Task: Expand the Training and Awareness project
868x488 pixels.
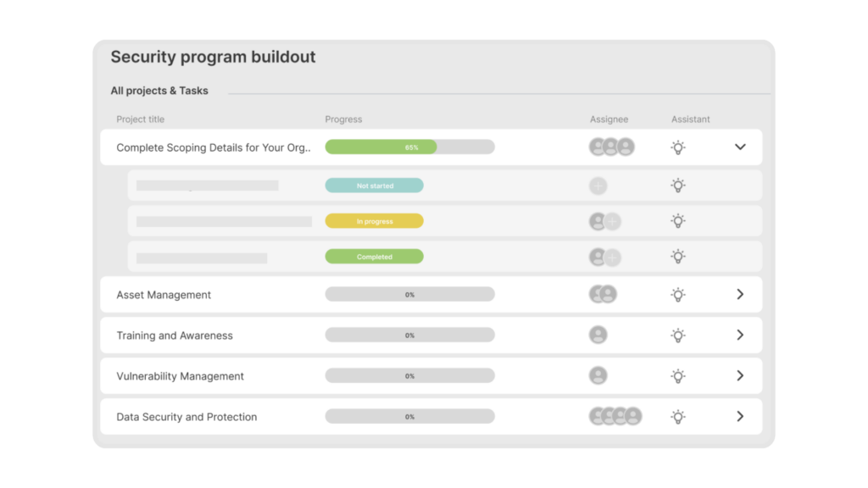Action: click(x=740, y=335)
